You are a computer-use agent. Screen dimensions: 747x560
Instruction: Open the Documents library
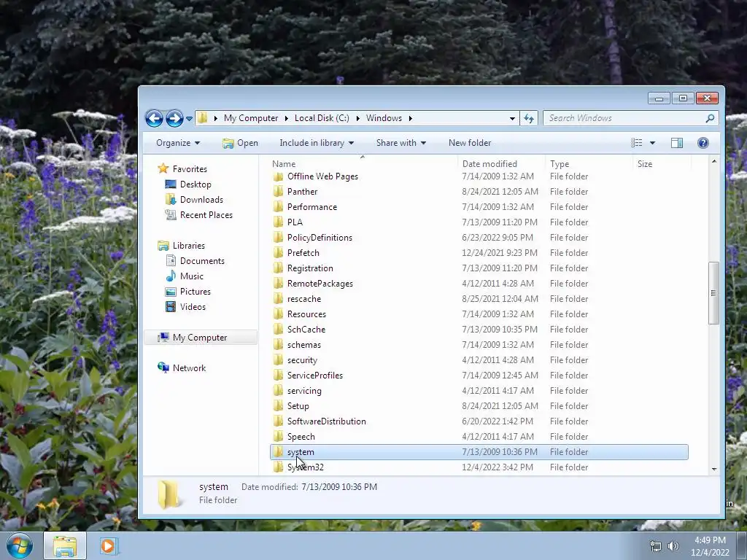tap(202, 261)
